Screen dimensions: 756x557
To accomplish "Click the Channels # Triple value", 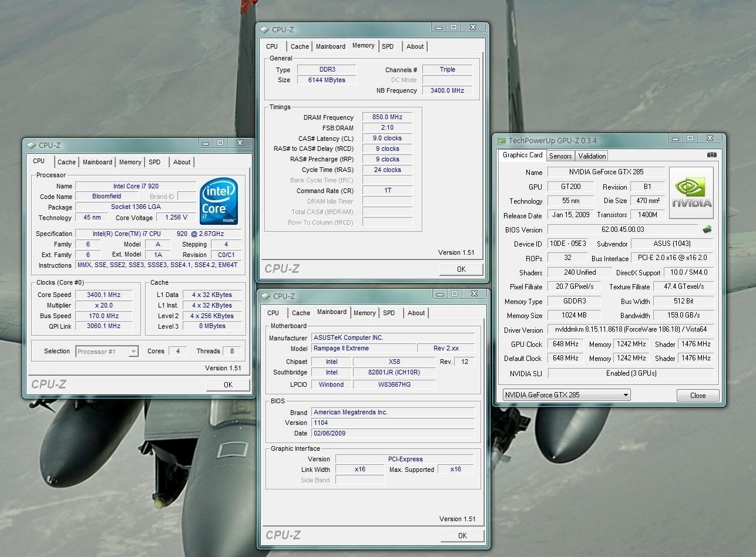I will (x=448, y=69).
